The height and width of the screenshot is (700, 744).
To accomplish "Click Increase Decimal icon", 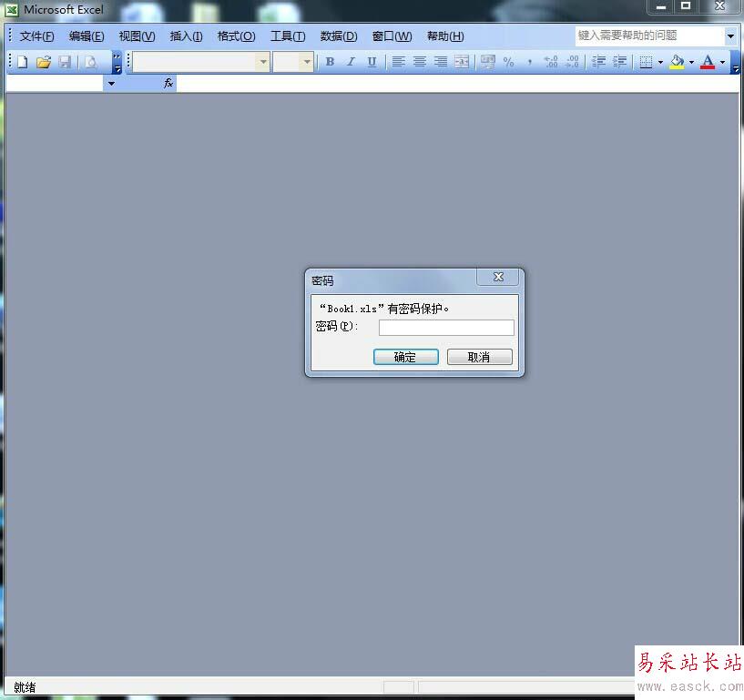I will 551,62.
